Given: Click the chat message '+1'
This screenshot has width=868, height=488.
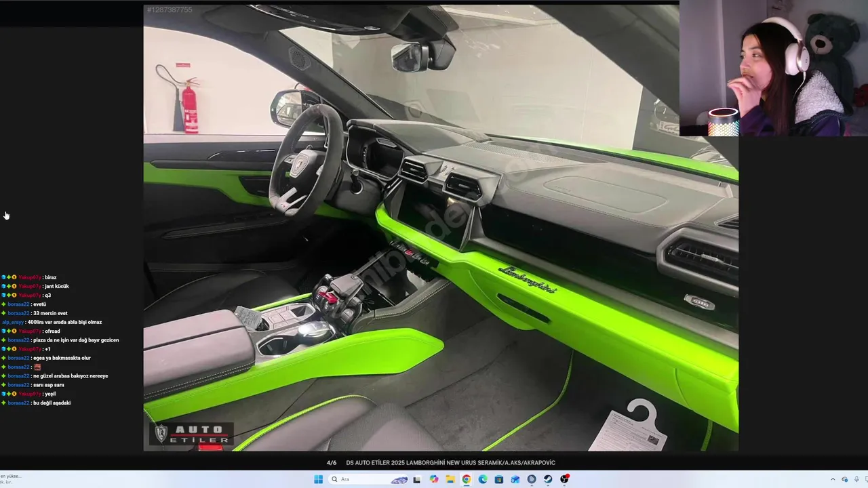Looking at the screenshot, I should (47, 349).
